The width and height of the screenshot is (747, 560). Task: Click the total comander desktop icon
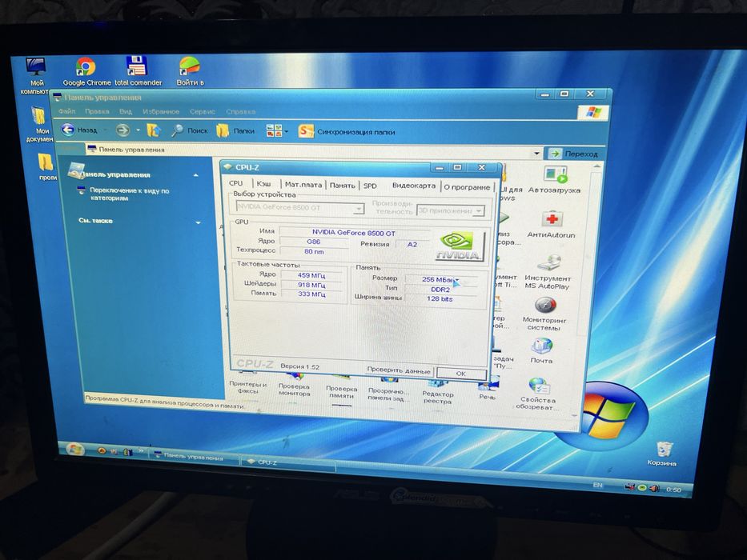pyautogui.click(x=138, y=71)
